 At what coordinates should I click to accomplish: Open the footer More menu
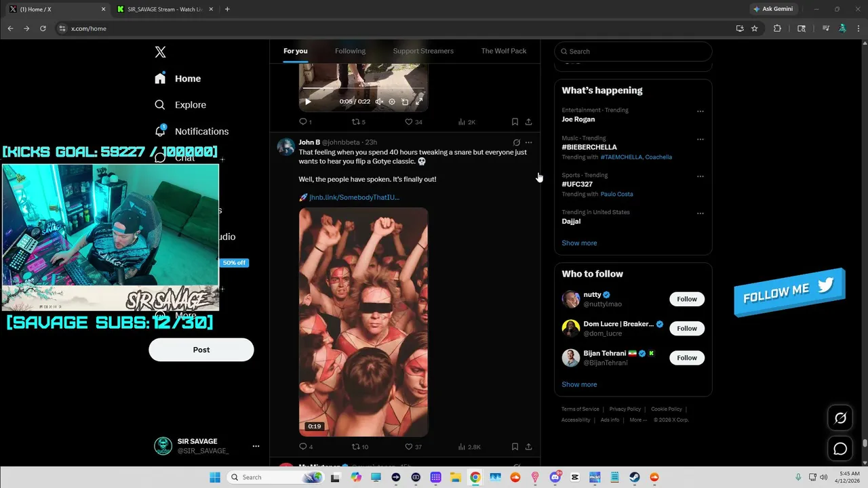click(637, 420)
